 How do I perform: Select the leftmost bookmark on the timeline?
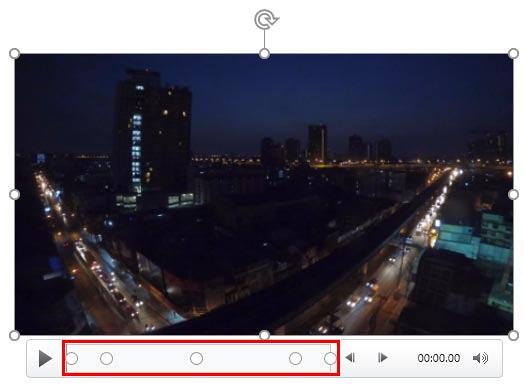[72, 359]
